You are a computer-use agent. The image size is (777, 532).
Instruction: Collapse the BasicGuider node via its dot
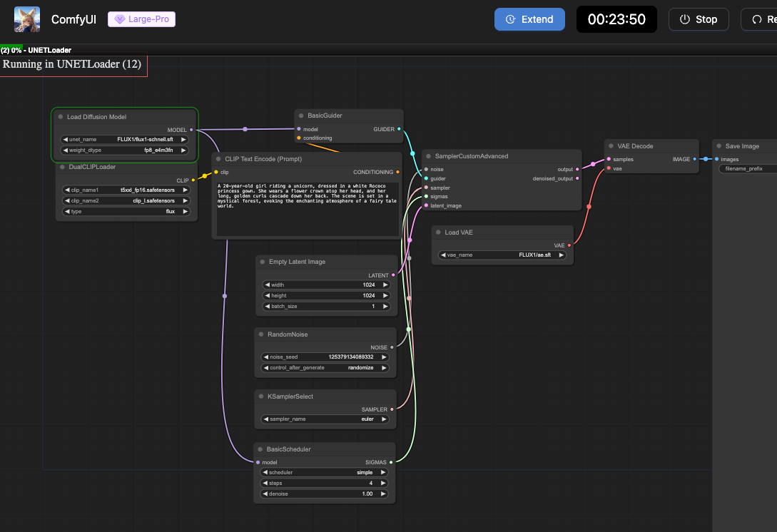point(301,116)
